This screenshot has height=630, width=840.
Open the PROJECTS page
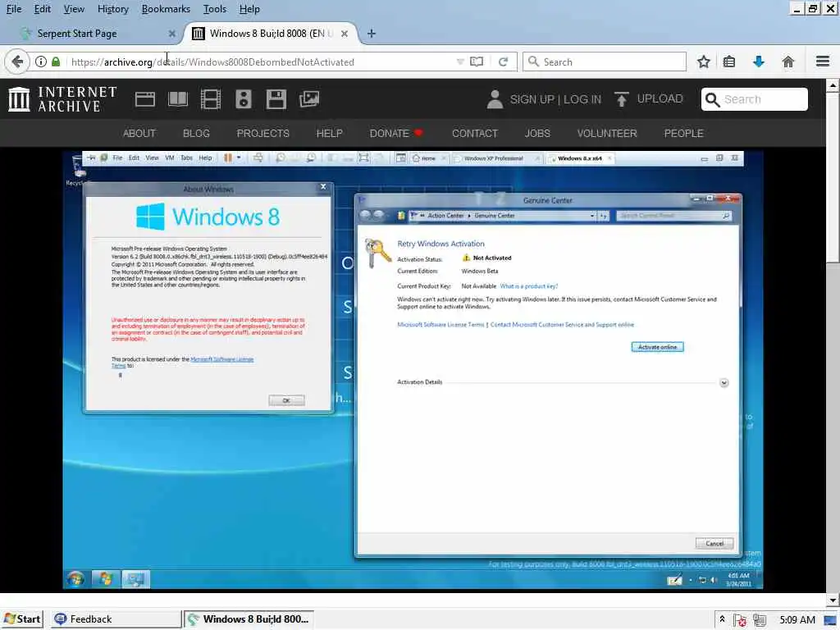click(x=263, y=134)
